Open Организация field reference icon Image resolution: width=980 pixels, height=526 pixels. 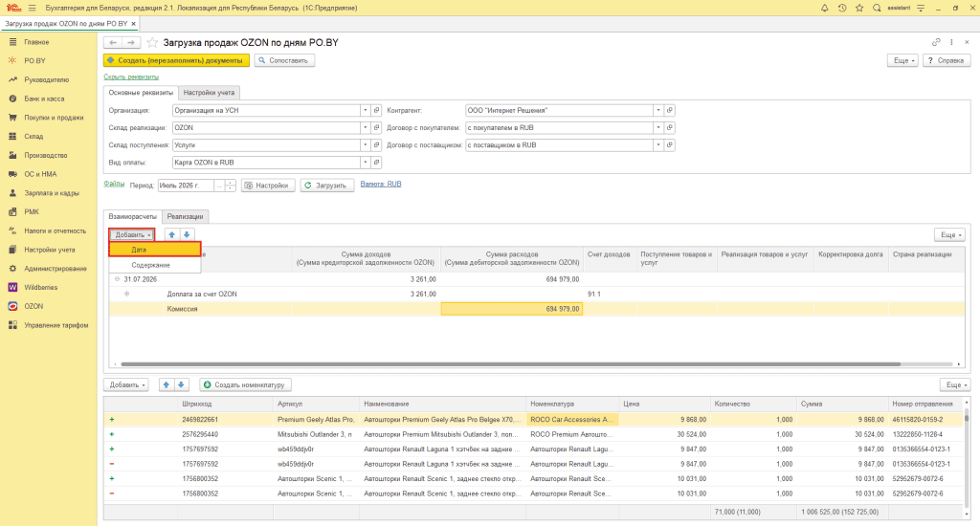376,111
